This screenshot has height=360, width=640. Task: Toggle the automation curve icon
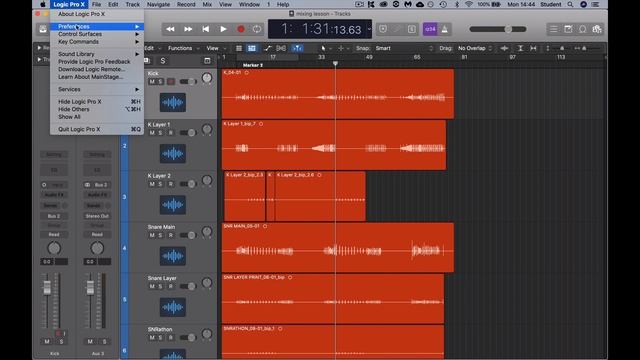[x=267, y=48]
